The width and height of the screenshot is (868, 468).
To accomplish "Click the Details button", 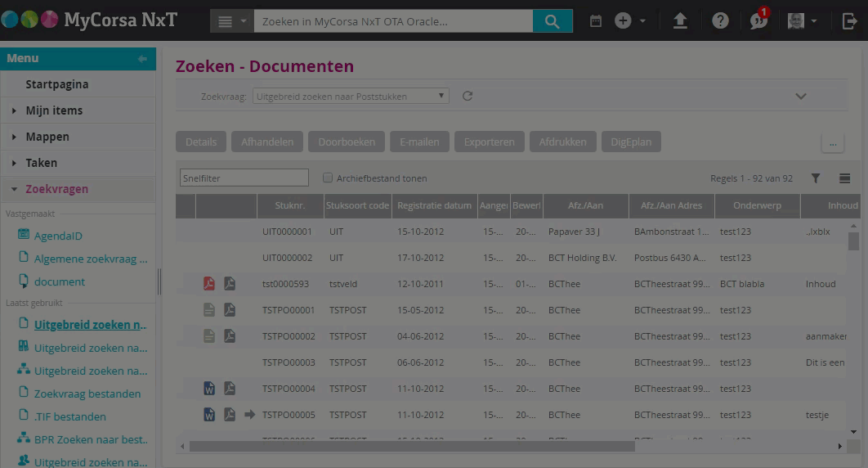I will (201, 142).
